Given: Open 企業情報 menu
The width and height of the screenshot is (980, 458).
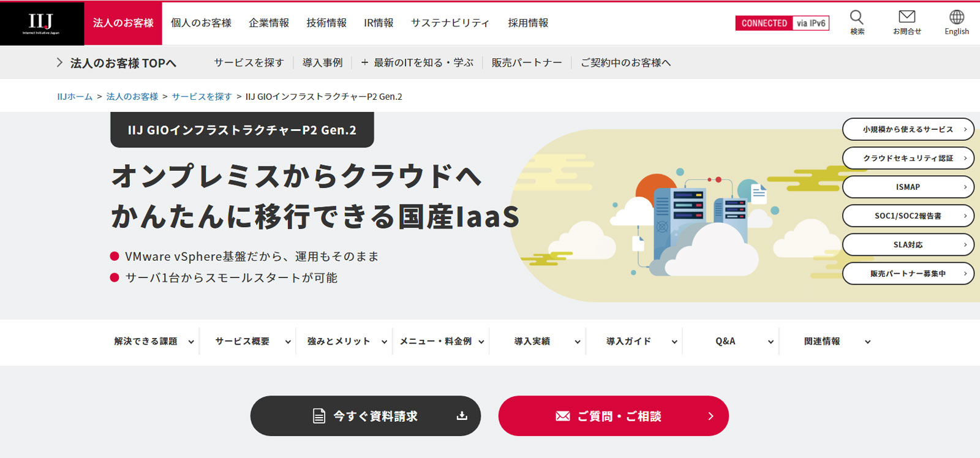Looking at the screenshot, I should (x=269, y=23).
